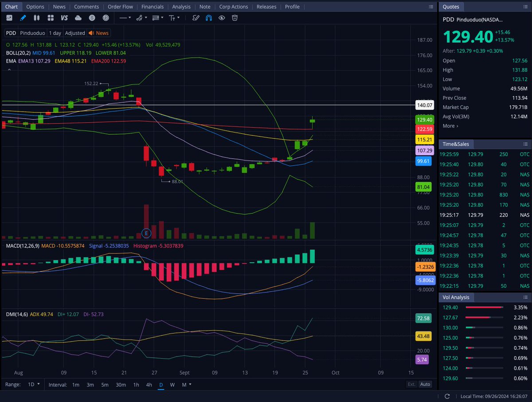Viewport: 532px width, 402px height.
Task: Click the yellow EMA48 115.21 price tag
Action: tap(424, 140)
